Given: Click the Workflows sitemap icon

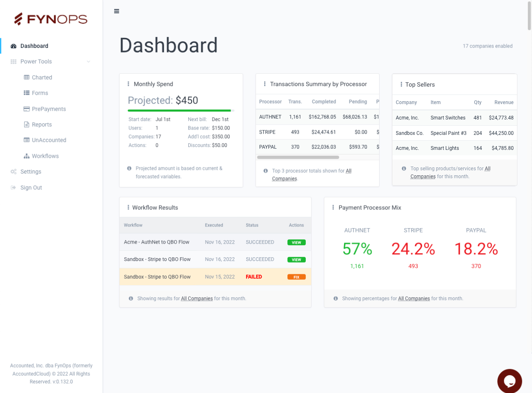Looking at the screenshot, I should point(27,156).
